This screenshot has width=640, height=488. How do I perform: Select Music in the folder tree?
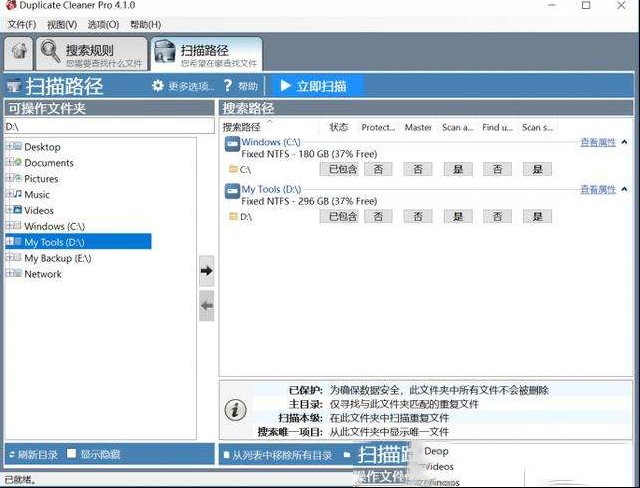pyautogui.click(x=37, y=195)
